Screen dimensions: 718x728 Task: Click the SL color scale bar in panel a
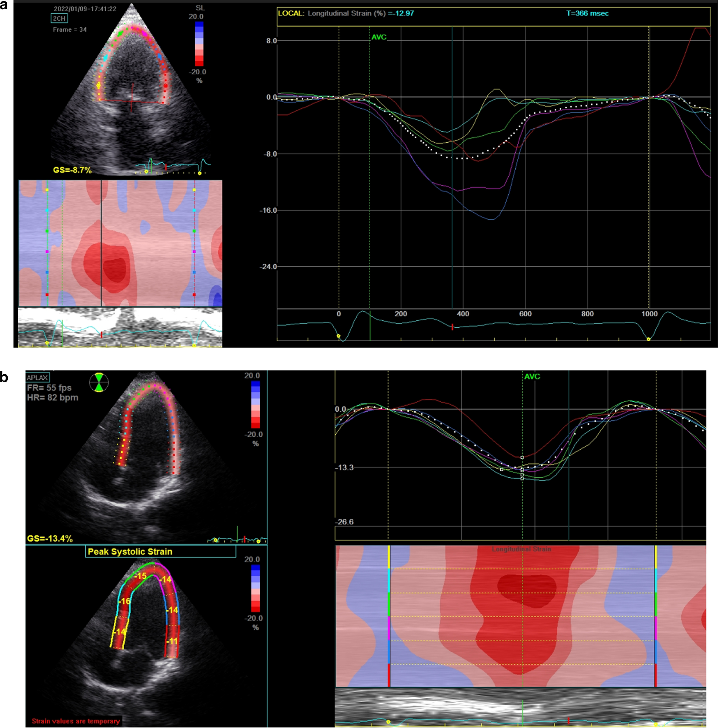(199, 44)
